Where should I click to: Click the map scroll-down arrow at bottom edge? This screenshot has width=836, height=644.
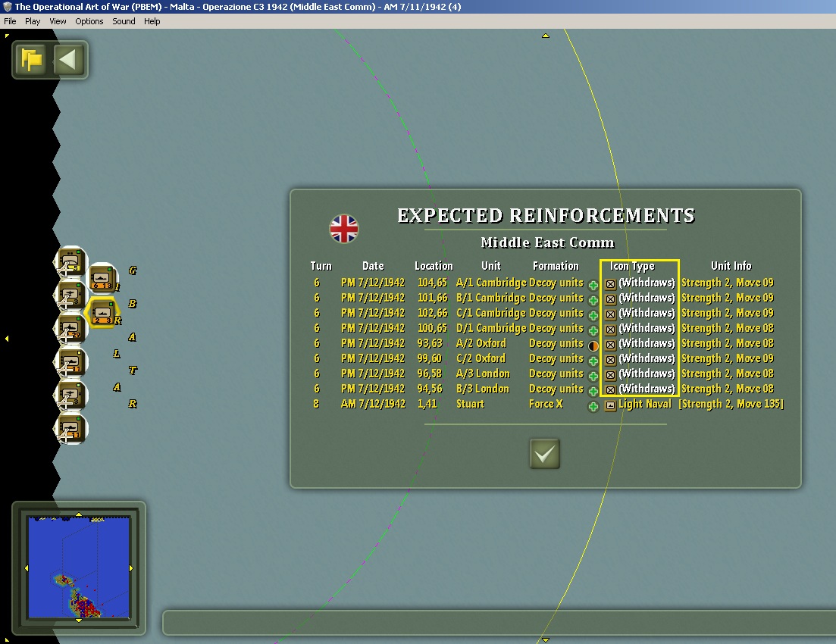point(546,639)
